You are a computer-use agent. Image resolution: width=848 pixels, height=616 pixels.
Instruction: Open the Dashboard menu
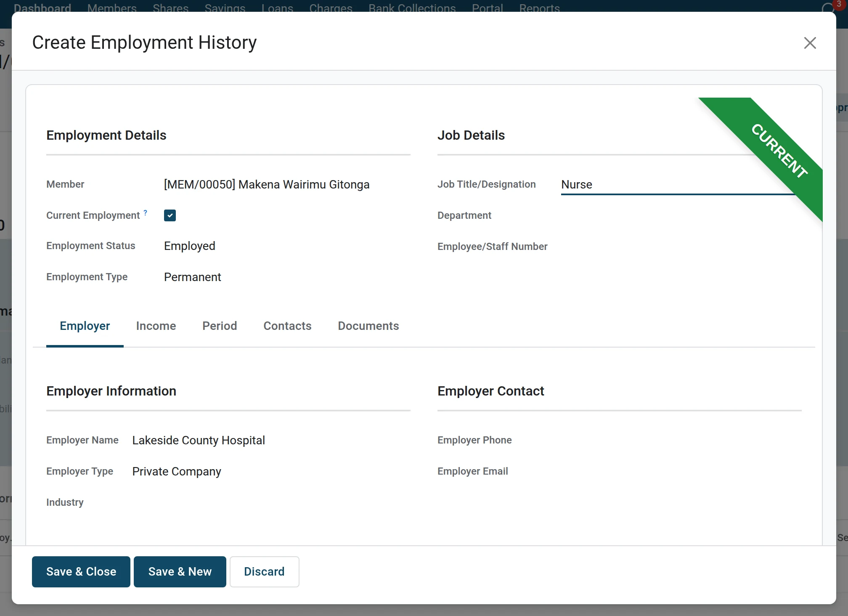(x=42, y=8)
